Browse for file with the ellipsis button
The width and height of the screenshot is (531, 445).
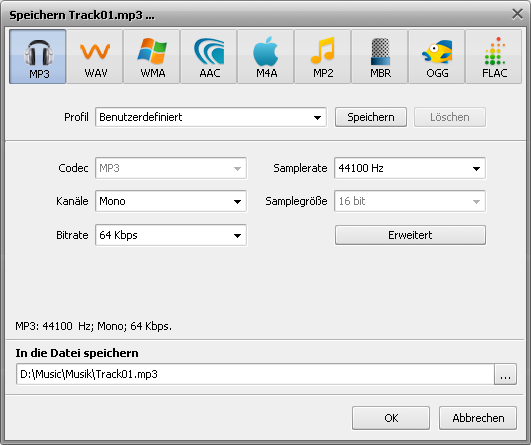[506, 374]
